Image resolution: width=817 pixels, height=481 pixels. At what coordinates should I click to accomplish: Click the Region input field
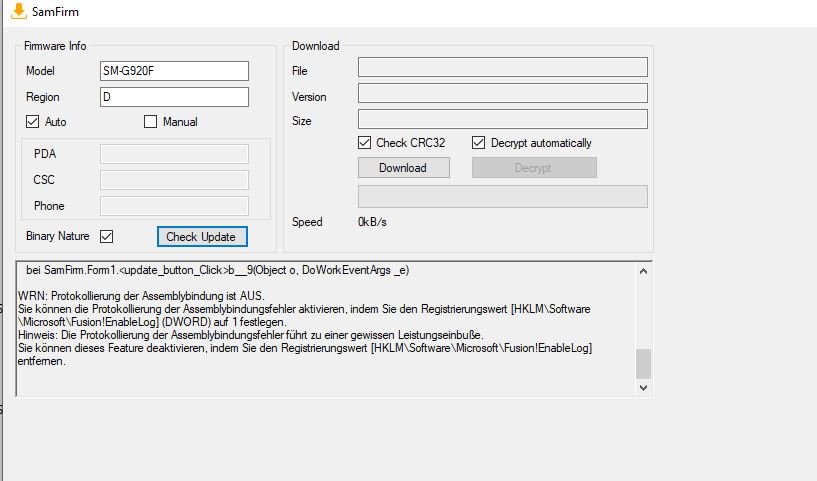coord(174,97)
